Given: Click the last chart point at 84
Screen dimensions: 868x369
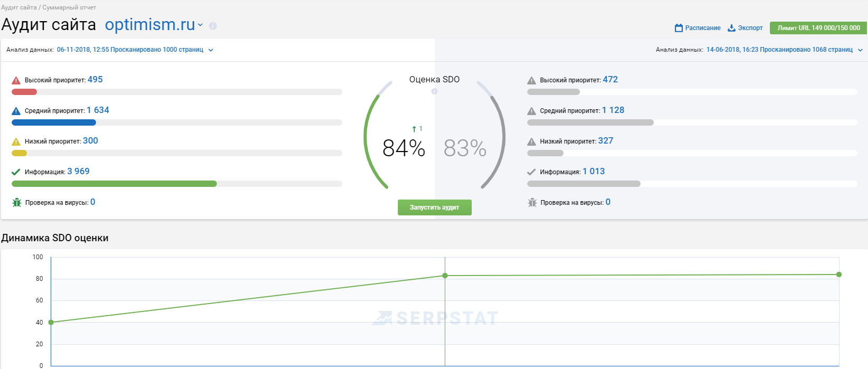Looking at the screenshot, I should (x=839, y=275).
